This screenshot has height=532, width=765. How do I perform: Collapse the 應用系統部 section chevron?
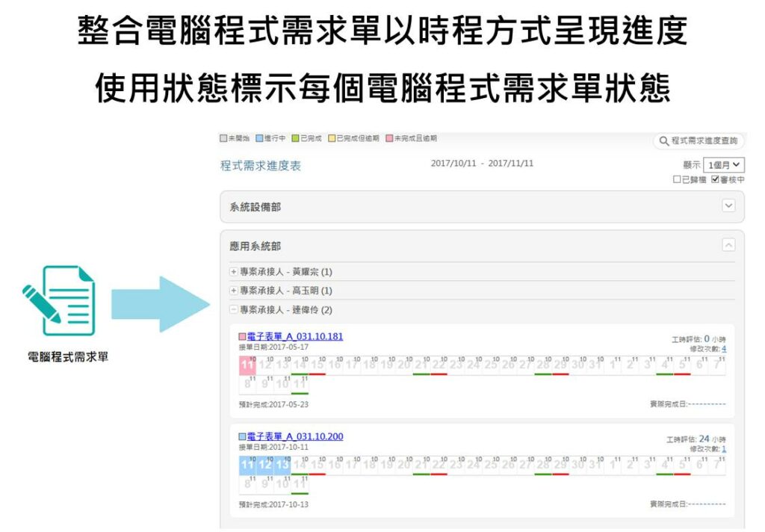[x=728, y=245]
